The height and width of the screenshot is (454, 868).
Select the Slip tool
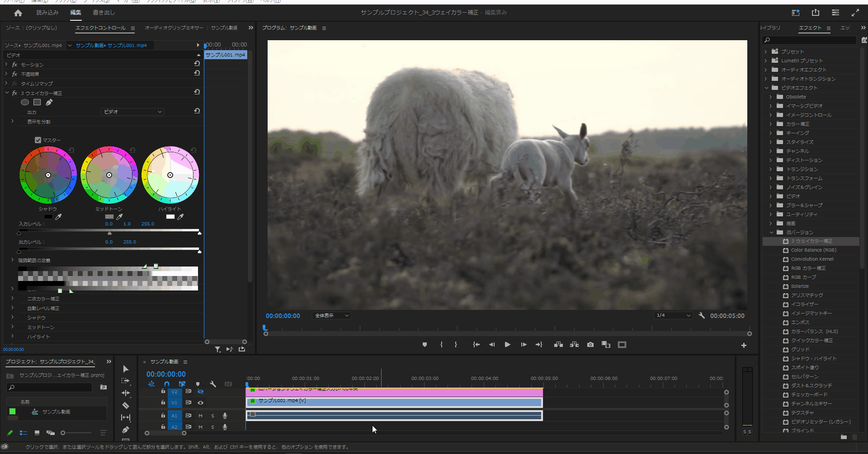click(126, 417)
